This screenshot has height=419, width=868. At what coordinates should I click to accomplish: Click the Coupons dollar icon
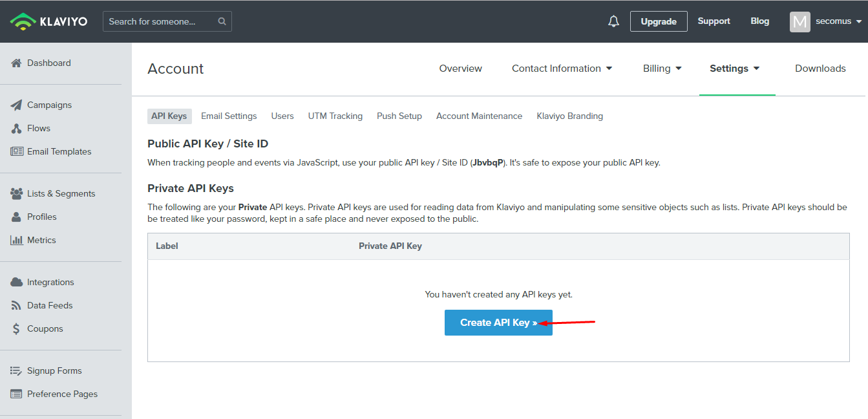click(16, 328)
